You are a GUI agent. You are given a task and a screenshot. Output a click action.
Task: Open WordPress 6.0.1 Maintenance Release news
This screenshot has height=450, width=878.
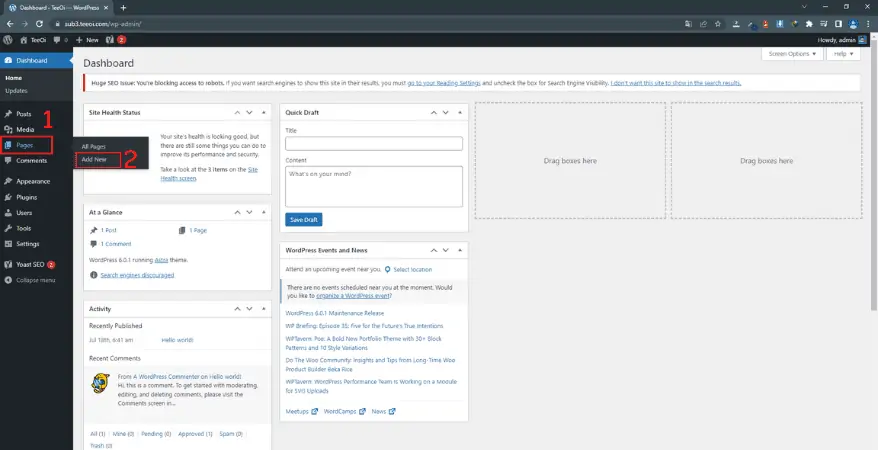pyautogui.click(x=335, y=313)
